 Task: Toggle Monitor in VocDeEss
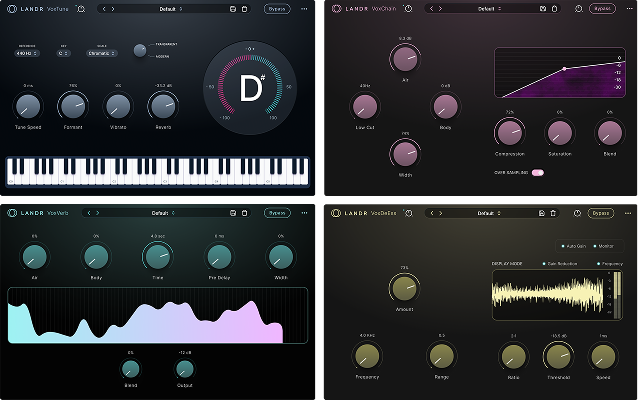point(603,246)
